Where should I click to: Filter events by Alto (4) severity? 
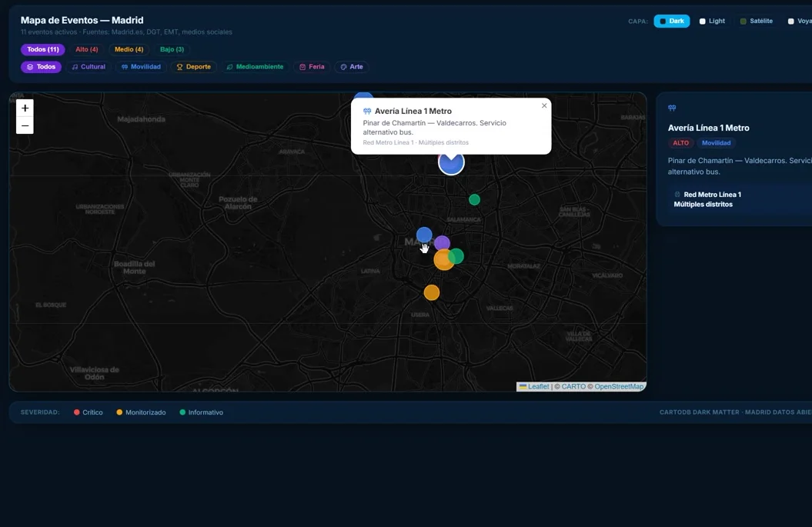[x=86, y=49]
